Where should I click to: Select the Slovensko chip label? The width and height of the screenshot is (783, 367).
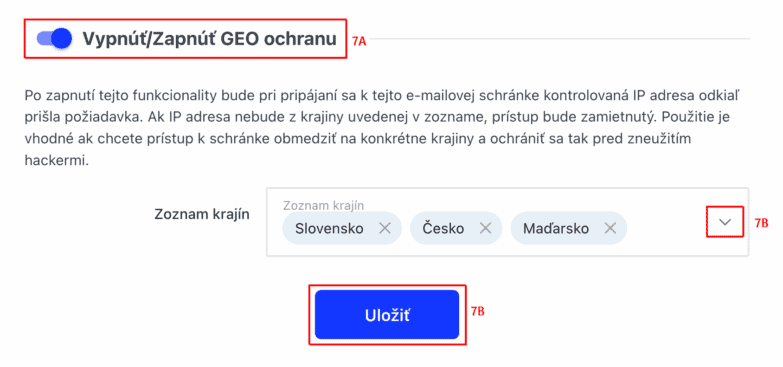click(329, 229)
